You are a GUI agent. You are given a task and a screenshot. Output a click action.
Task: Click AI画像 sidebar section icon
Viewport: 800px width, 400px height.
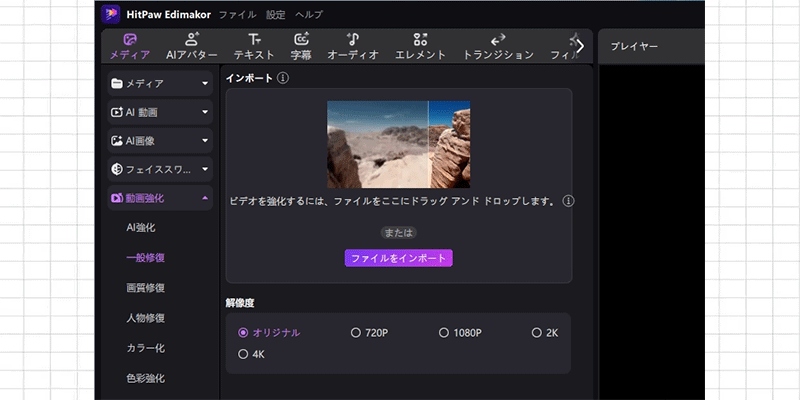[x=117, y=140]
